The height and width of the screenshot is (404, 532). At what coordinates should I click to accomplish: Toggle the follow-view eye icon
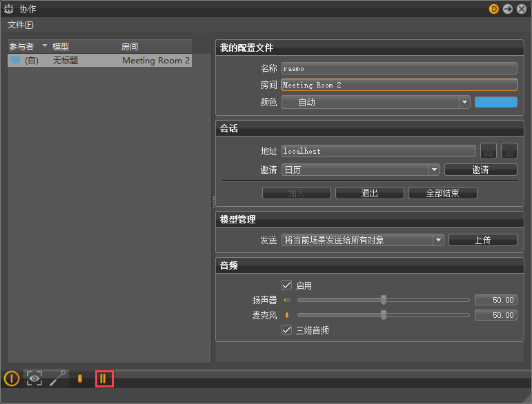coord(35,378)
